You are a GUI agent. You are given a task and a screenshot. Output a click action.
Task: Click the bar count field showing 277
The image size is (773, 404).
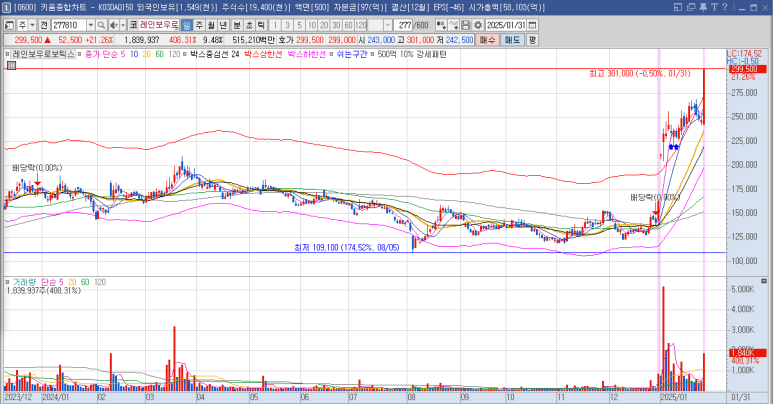[x=404, y=25]
